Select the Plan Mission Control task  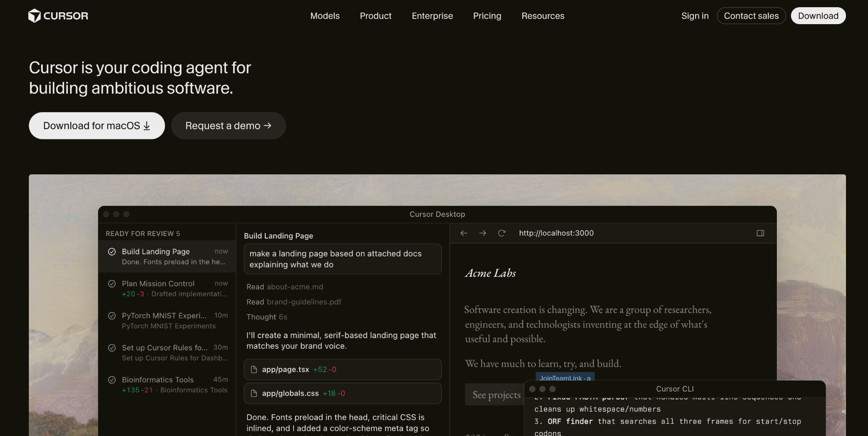167,289
